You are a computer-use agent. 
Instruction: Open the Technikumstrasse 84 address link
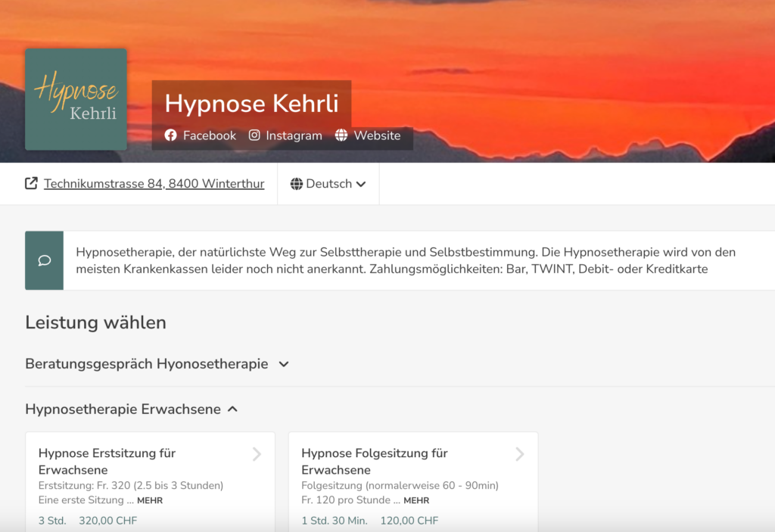(154, 183)
